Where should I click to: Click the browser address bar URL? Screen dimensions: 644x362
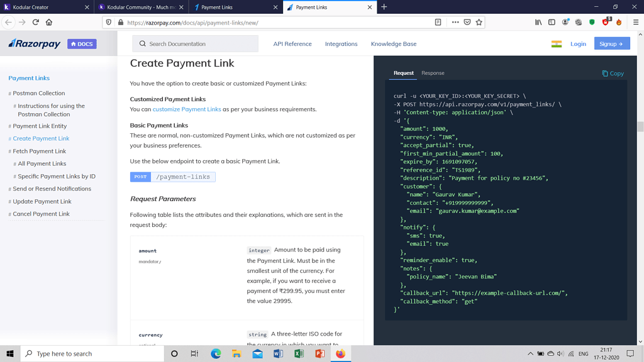pyautogui.click(x=192, y=23)
